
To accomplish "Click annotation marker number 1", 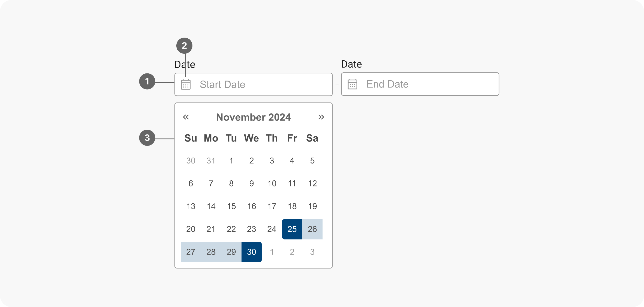I will (147, 81).
